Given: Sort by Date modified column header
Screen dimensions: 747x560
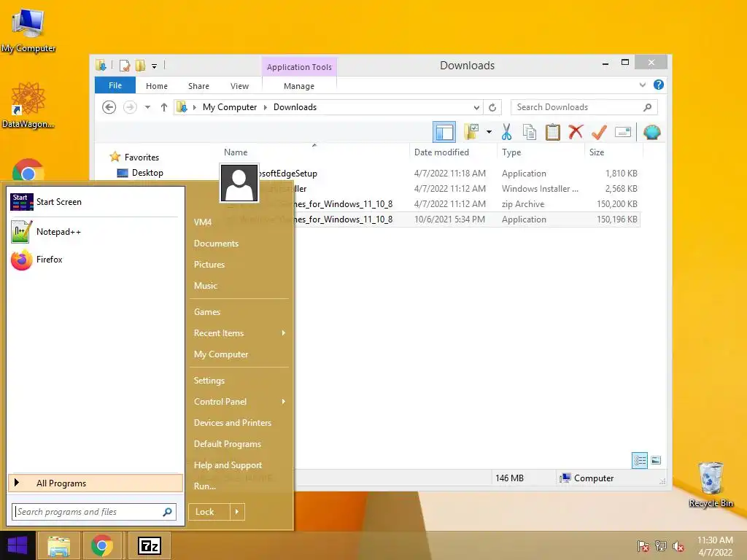Looking at the screenshot, I should (441, 152).
